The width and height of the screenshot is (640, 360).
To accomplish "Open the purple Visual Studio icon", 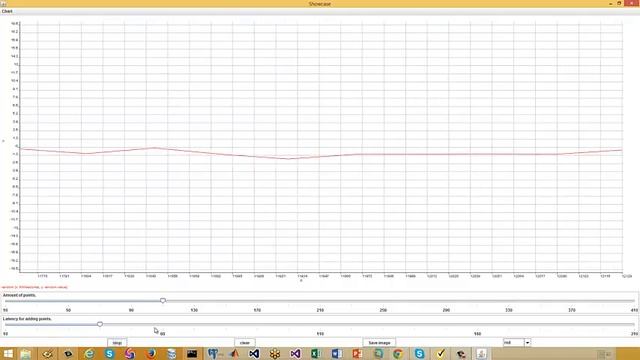I will [x=296, y=354].
